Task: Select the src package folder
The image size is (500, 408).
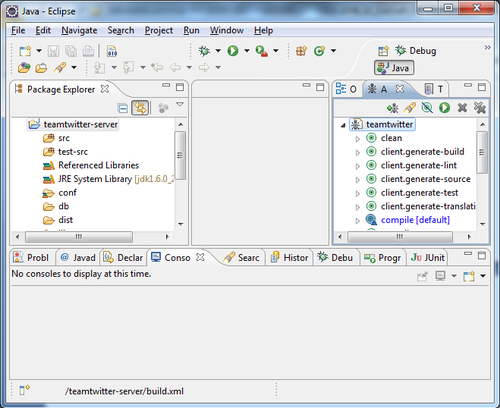Action: 56,138
